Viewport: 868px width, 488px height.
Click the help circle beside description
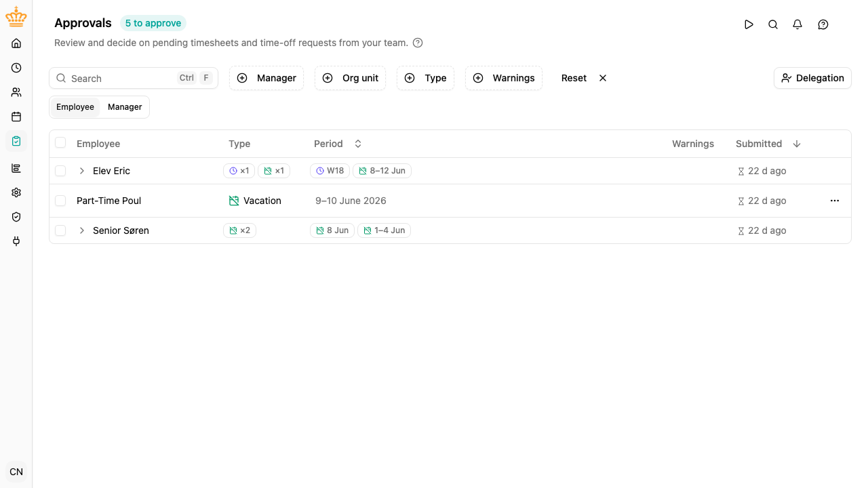tap(418, 43)
